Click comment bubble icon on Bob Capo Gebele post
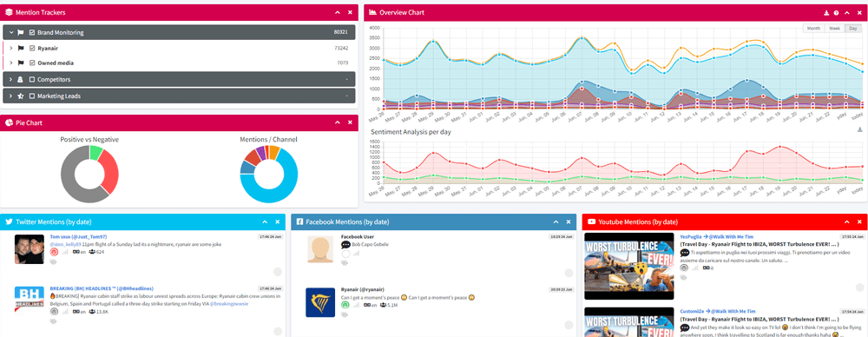Viewport: 868px width, 337px height. (x=345, y=244)
